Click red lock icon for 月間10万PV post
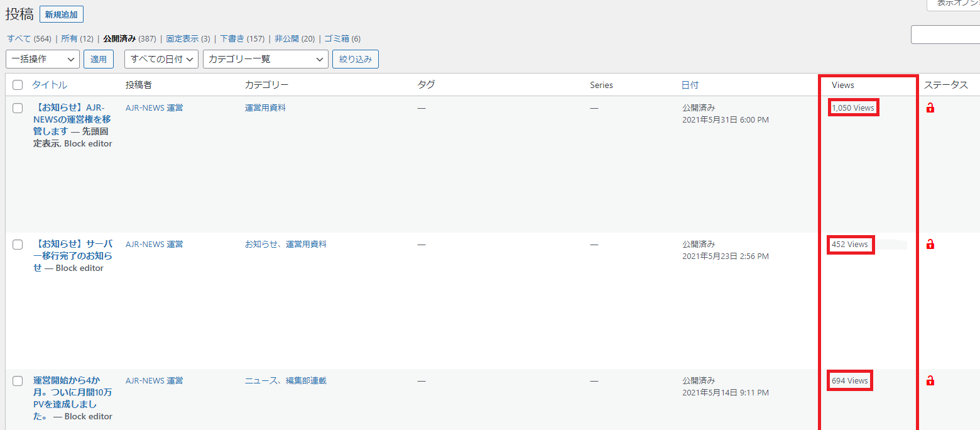980x430 pixels. (930, 381)
